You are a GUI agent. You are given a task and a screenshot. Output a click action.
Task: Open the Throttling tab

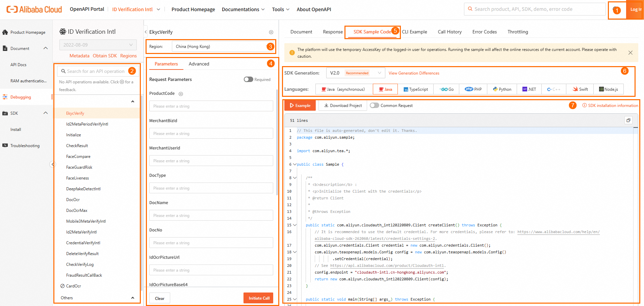518,32
